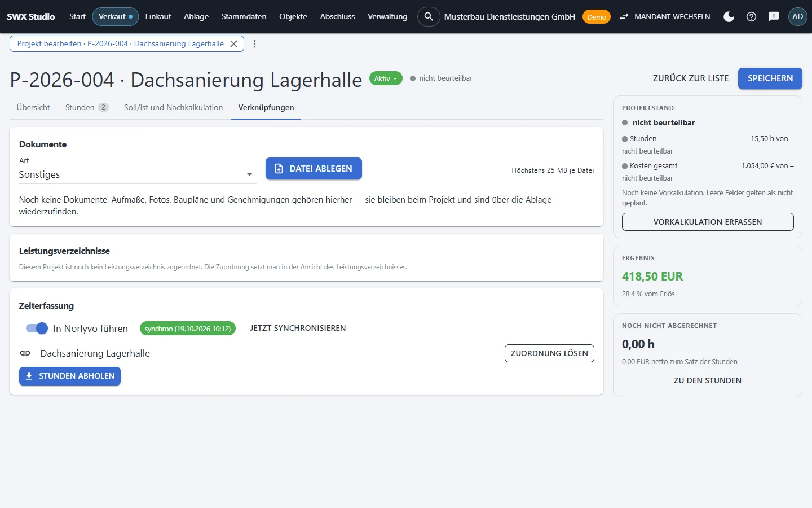812x508 pixels.
Task: Click the orange Demo badge
Action: pyautogui.click(x=597, y=17)
